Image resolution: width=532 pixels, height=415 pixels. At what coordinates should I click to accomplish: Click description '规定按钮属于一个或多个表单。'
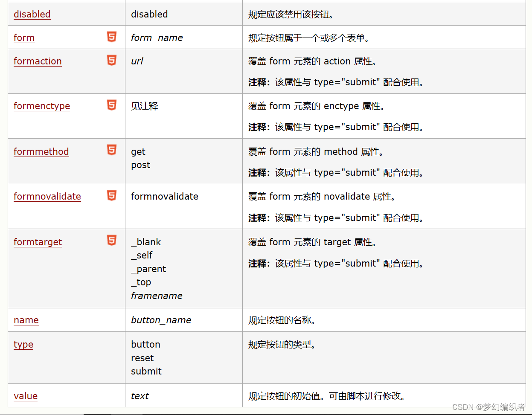pos(309,38)
